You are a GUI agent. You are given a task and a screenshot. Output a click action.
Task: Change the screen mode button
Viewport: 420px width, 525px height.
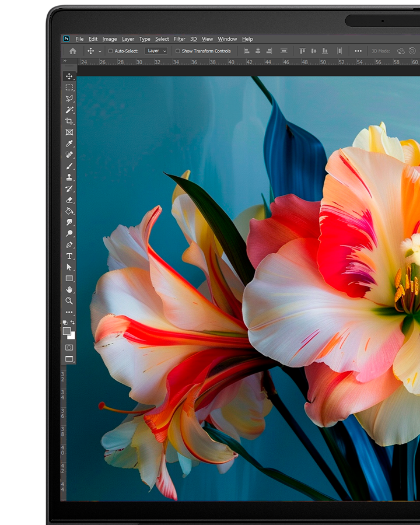point(69,359)
